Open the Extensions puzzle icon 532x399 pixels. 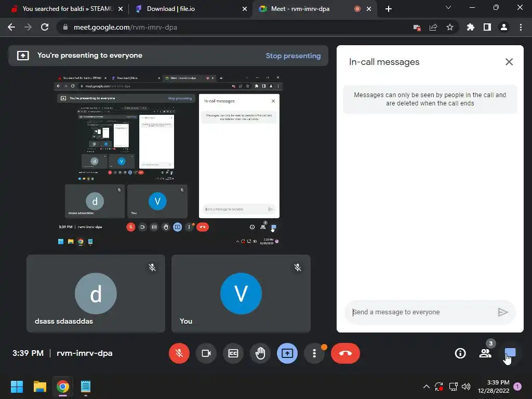tap(471, 27)
